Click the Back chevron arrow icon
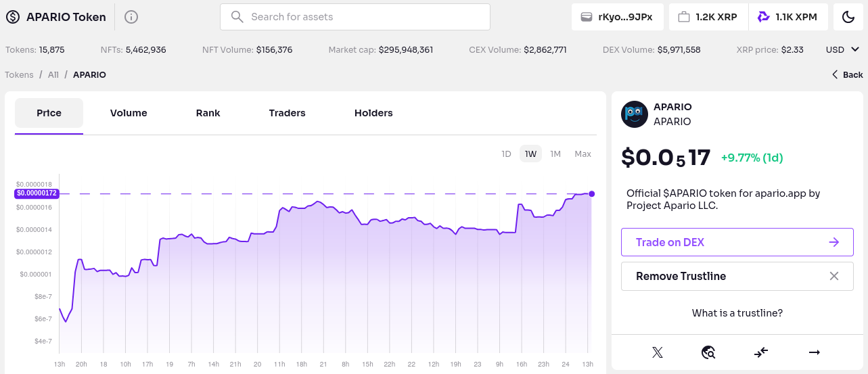 (x=835, y=74)
